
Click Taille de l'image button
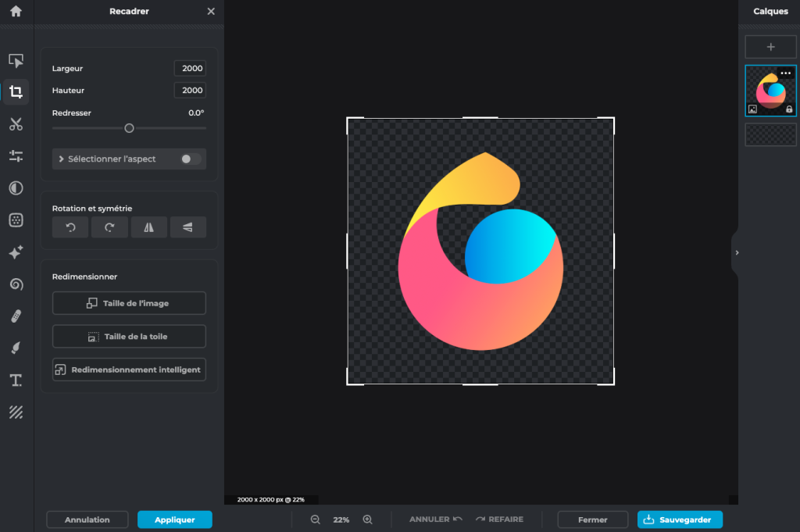pyautogui.click(x=129, y=303)
